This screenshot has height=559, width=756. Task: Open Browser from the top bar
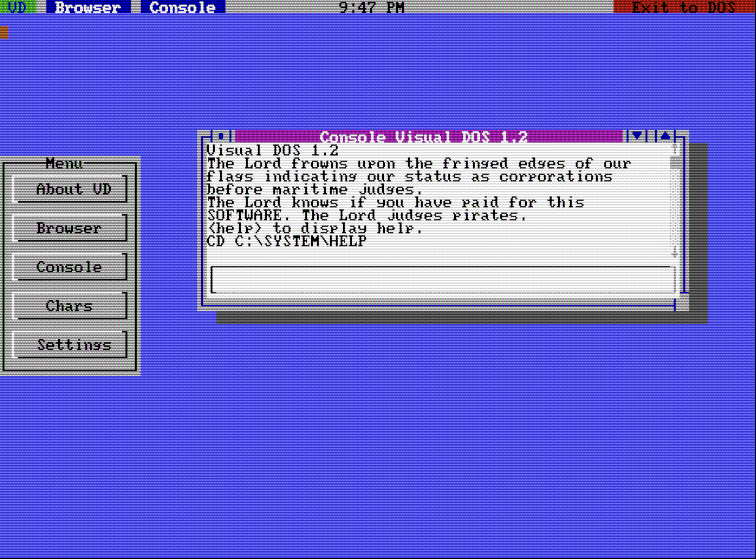tap(88, 6)
